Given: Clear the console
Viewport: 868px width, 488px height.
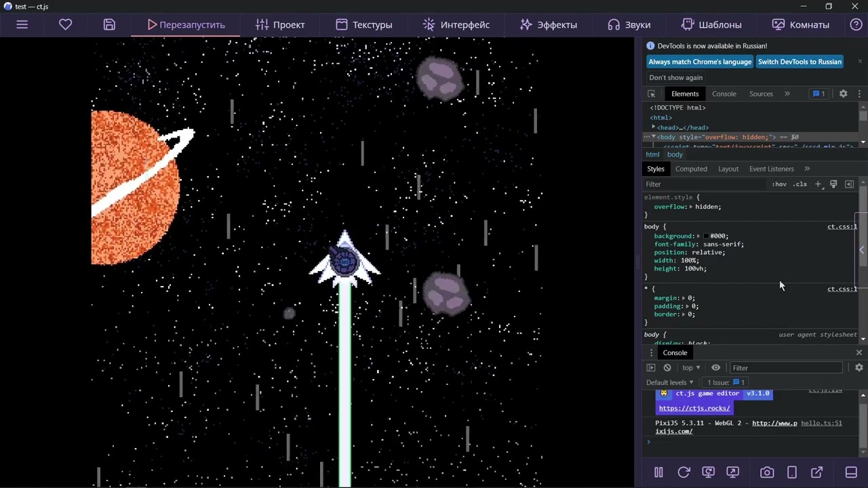Looking at the screenshot, I should click(x=667, y=368).
